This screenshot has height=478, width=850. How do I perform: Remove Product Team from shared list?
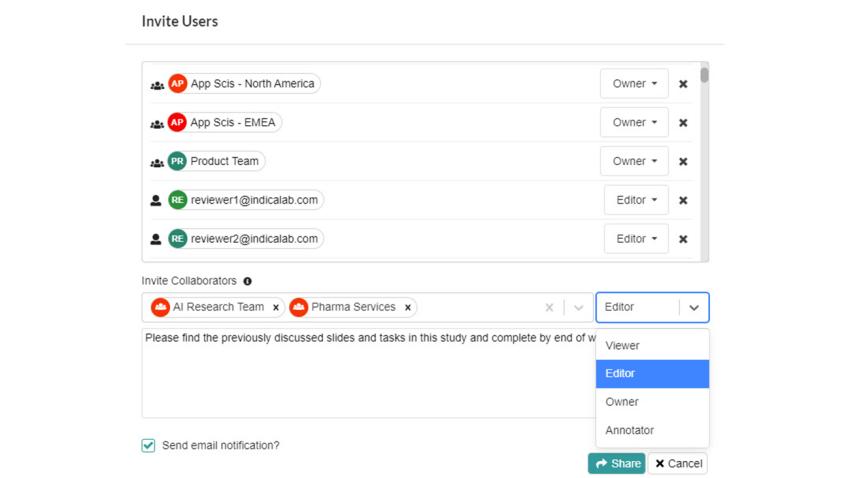683,162
